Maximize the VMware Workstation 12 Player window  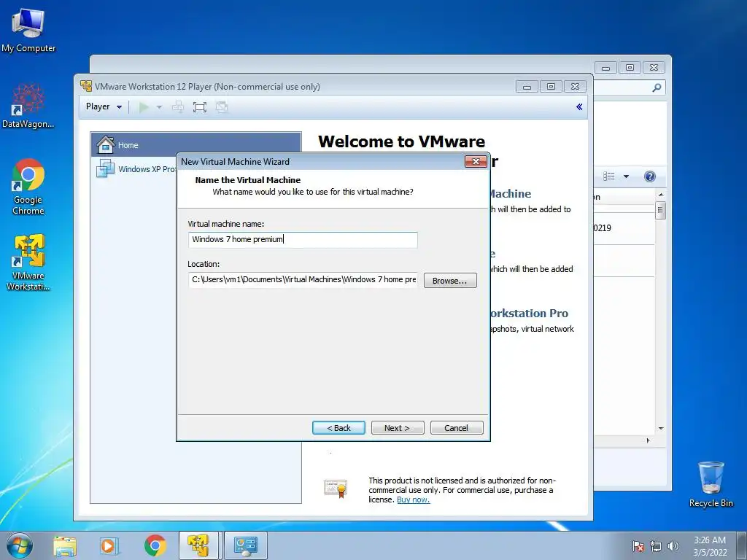(x=551, y=87)
